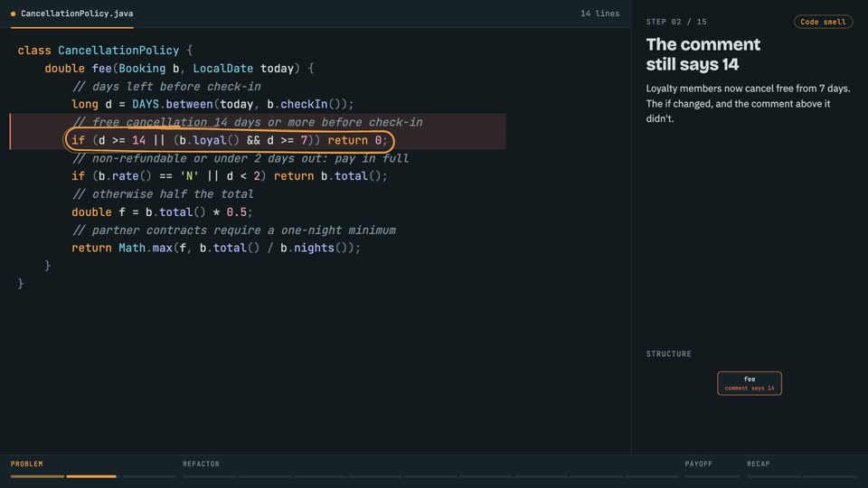Click the comment '// otherwise half the total'
The width and height of the screenshot is (868, 488).
(x=163, y=194)
